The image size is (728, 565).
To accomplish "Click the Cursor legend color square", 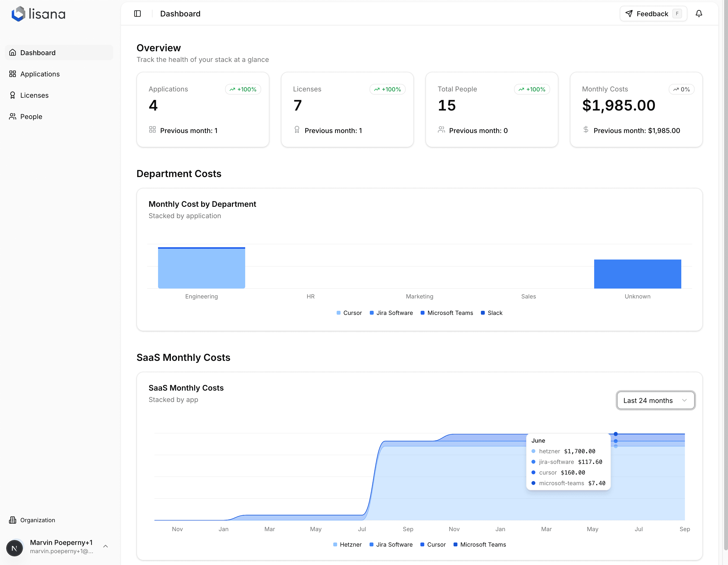I will 338,313.
